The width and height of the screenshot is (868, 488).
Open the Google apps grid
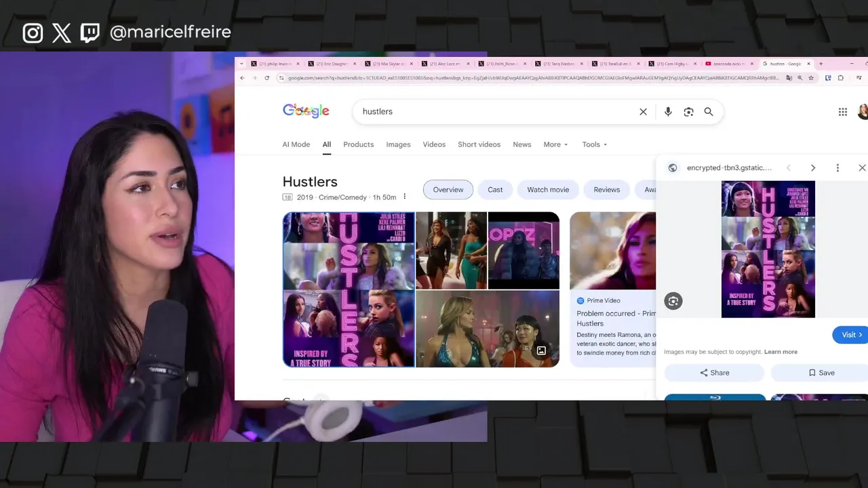[x=843, y=112]
